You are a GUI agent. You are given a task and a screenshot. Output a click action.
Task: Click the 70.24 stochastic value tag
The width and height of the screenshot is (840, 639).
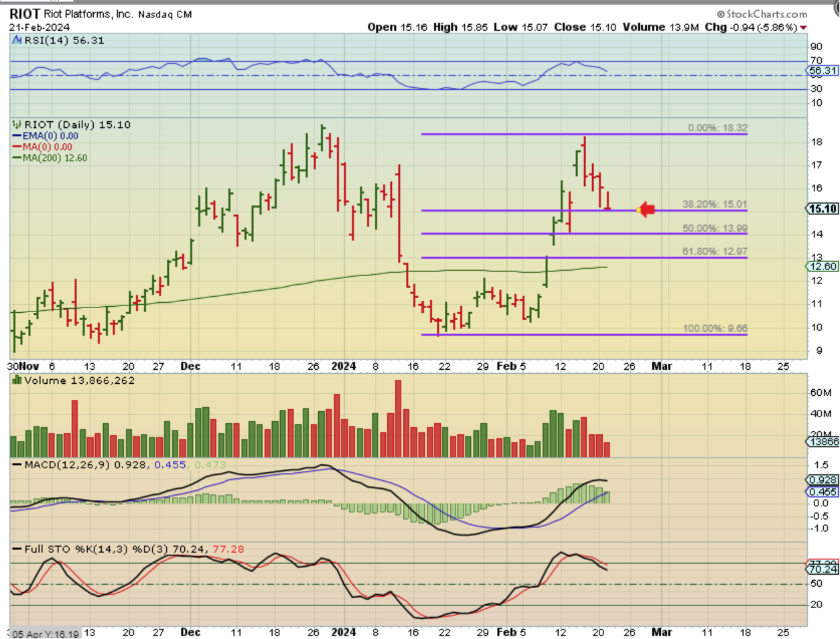point(823,569)
